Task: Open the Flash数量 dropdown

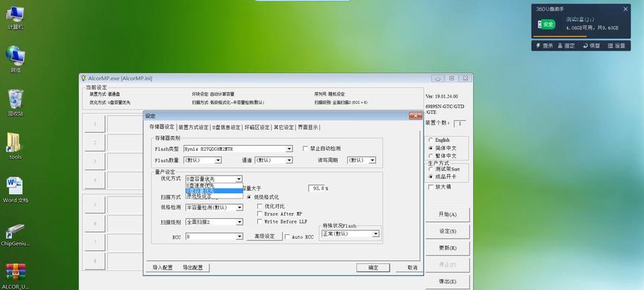Action: (x=218, y=160)
